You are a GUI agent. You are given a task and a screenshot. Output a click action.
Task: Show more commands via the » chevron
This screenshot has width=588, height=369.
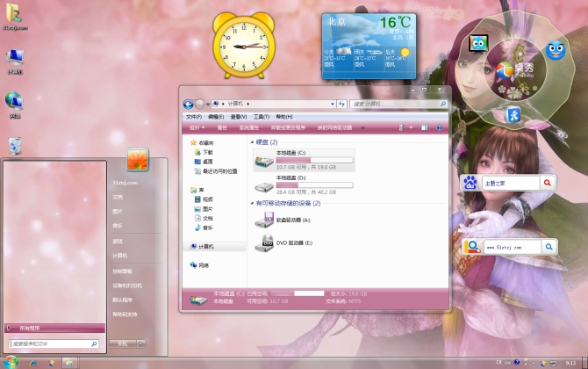[362, 128]
